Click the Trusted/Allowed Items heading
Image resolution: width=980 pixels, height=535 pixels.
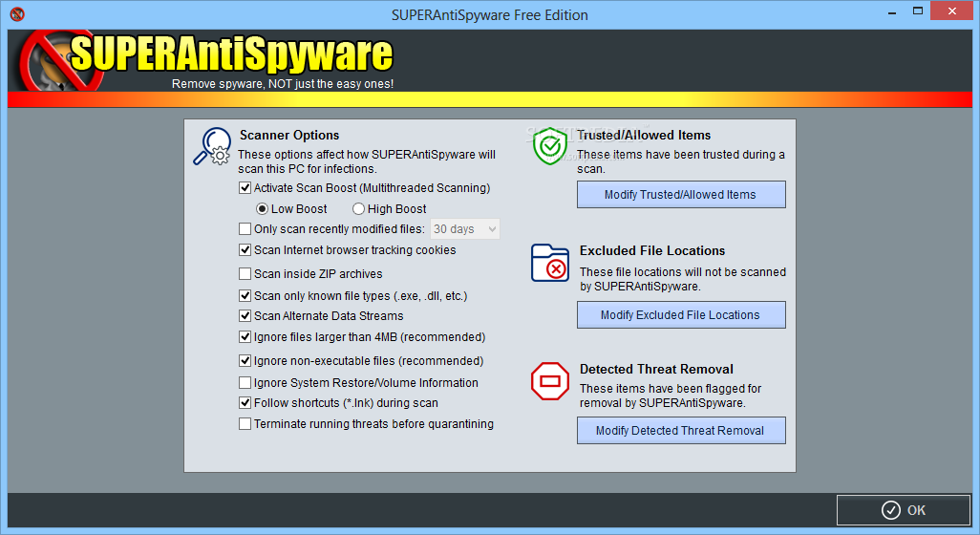[644, 135]
